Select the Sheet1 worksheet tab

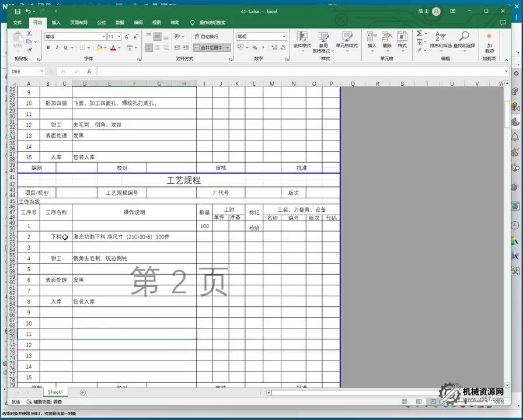(x=55, y=393)
